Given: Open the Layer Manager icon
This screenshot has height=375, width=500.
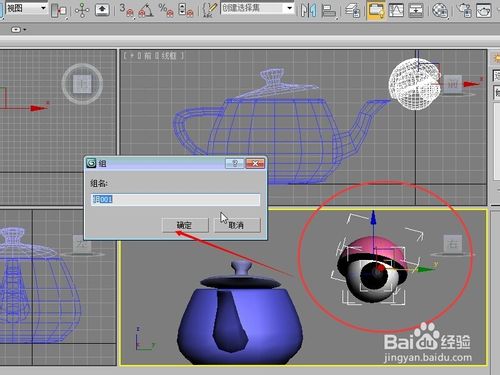Looking at the screenshot, I should coord(353,10).
